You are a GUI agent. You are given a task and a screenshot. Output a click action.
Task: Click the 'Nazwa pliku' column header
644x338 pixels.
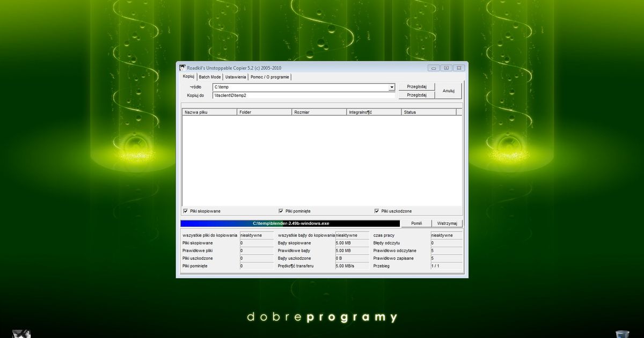(x=210, y=112)
